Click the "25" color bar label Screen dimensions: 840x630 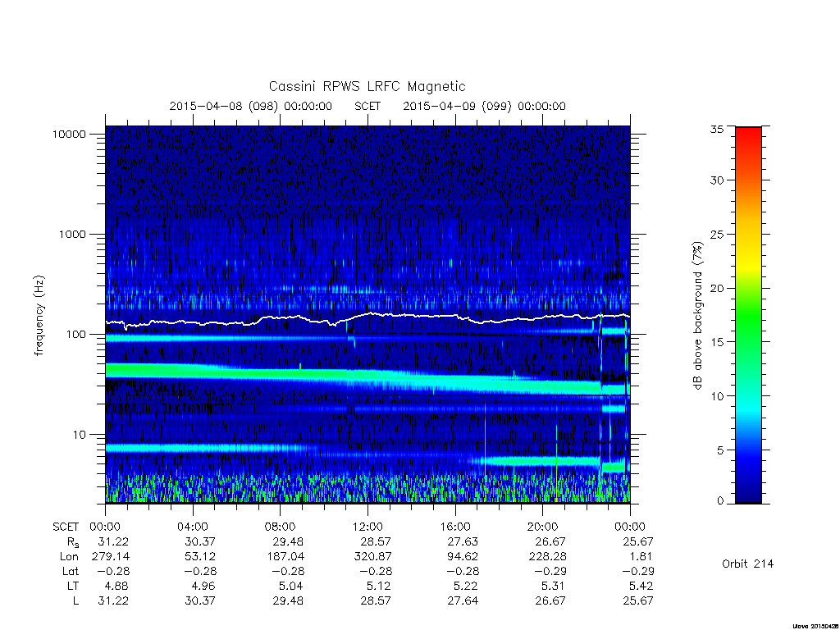click(x=716, y=234)
